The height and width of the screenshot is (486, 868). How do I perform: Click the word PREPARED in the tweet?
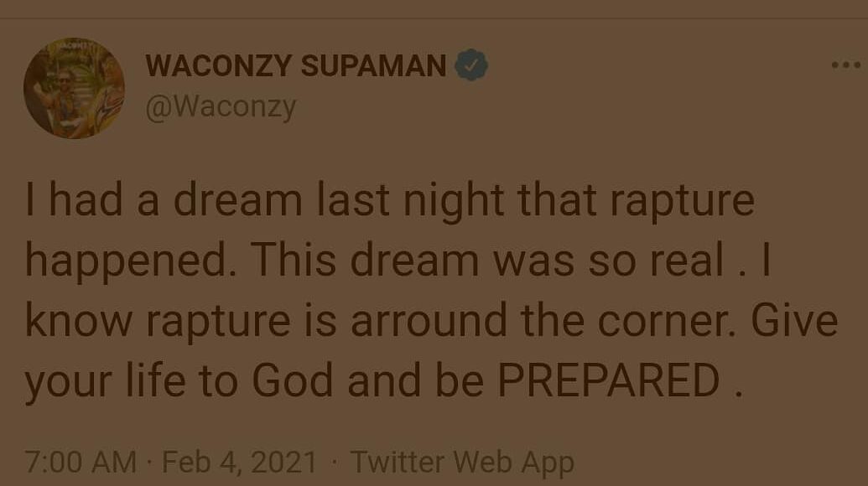(x=608, y=381)
